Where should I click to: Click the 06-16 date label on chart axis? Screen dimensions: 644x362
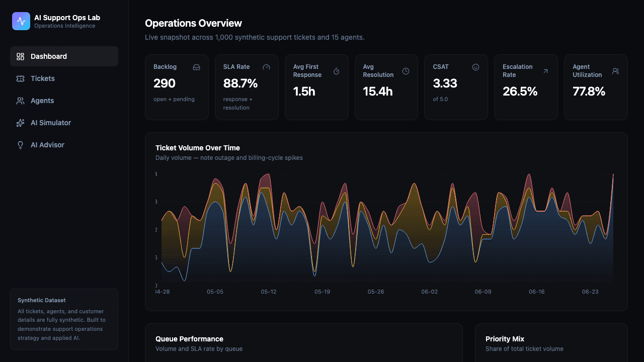point(537,292)
